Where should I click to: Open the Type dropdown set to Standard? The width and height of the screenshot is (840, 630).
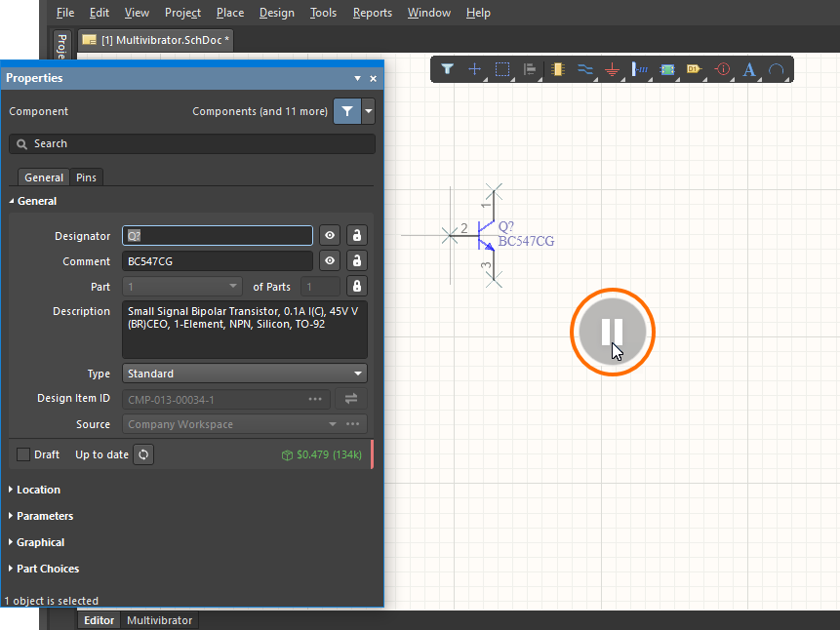[x=244, y=374]
